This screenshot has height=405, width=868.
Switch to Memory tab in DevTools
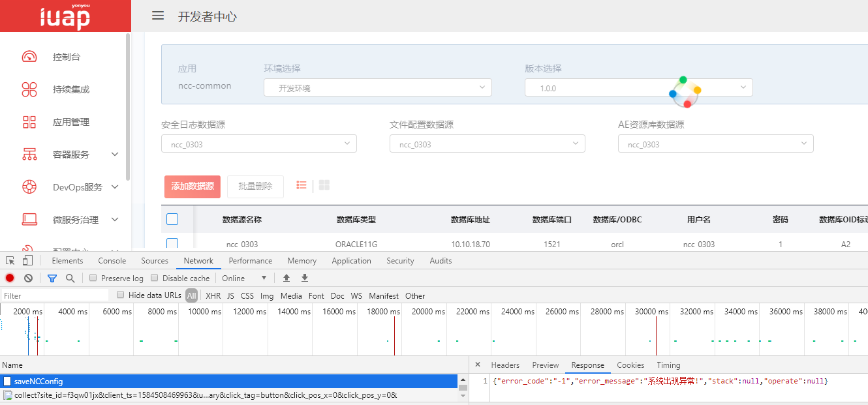(x=302, y=261)
